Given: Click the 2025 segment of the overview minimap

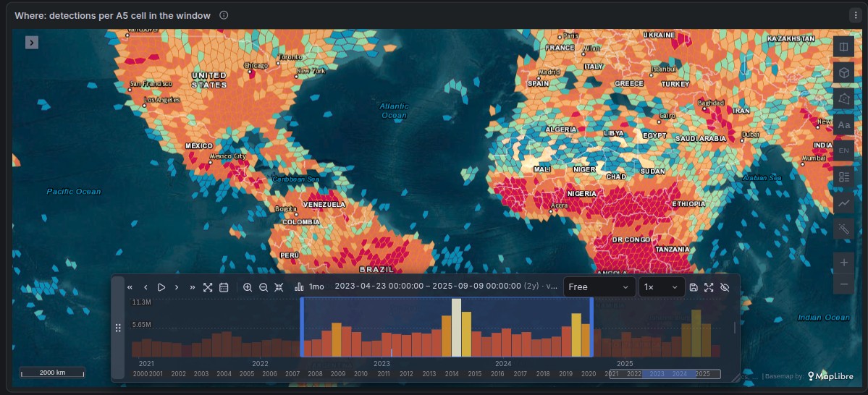Looking at the screenshot, I should click(x=702, y=374).
